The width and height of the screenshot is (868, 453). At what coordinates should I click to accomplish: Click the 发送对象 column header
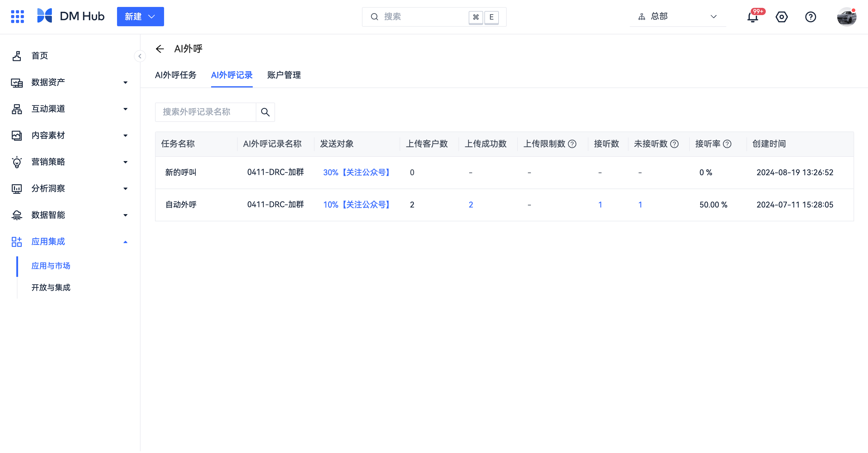click(x=337, y=144)
